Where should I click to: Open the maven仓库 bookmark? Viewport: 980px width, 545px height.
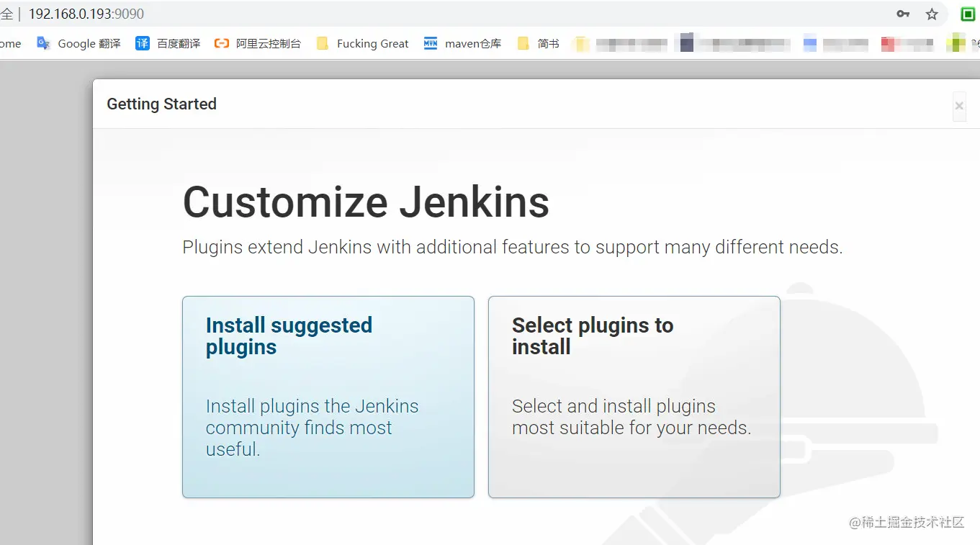[x=462, y=43]
